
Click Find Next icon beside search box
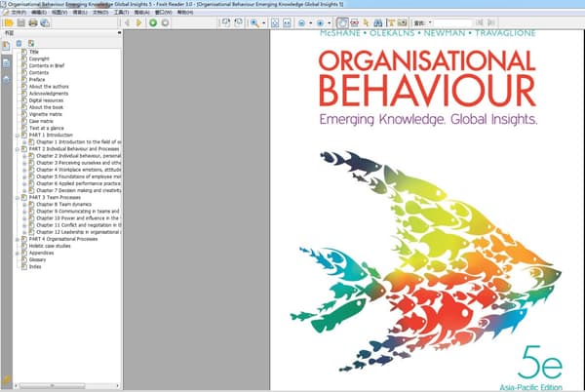pos(491,22)
